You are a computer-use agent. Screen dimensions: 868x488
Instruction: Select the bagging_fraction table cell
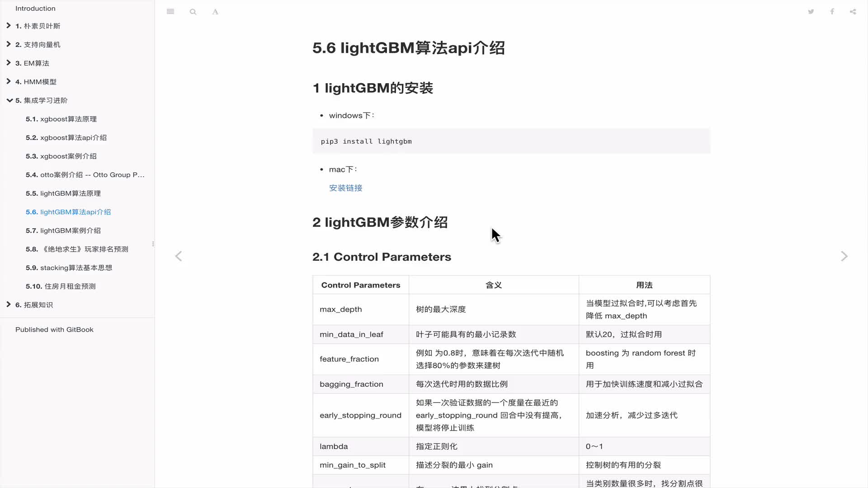(361, 384)
